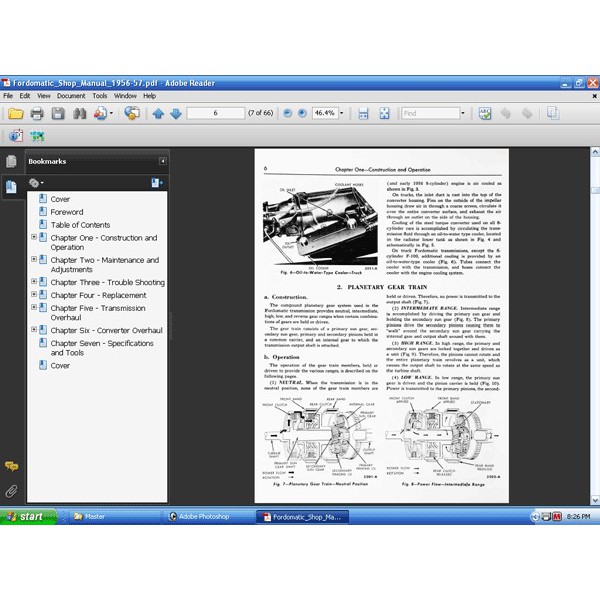Click the Print icon in the toolbar
The image size is (600, 600).
(37, 114)
